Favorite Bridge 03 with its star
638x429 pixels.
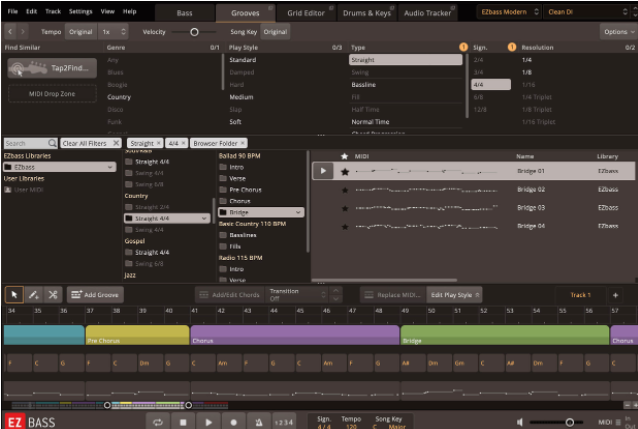(x=345, y=208)
